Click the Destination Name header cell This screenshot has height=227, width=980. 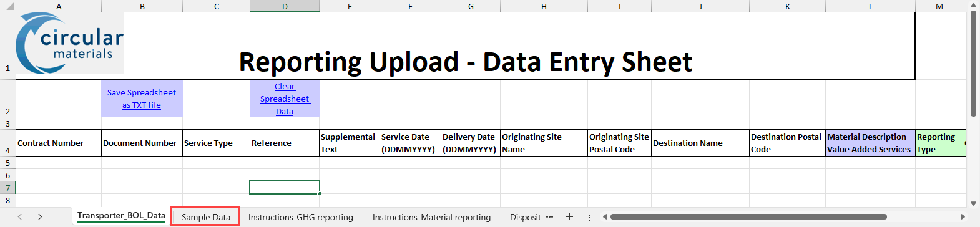click(x=700, y=143)
